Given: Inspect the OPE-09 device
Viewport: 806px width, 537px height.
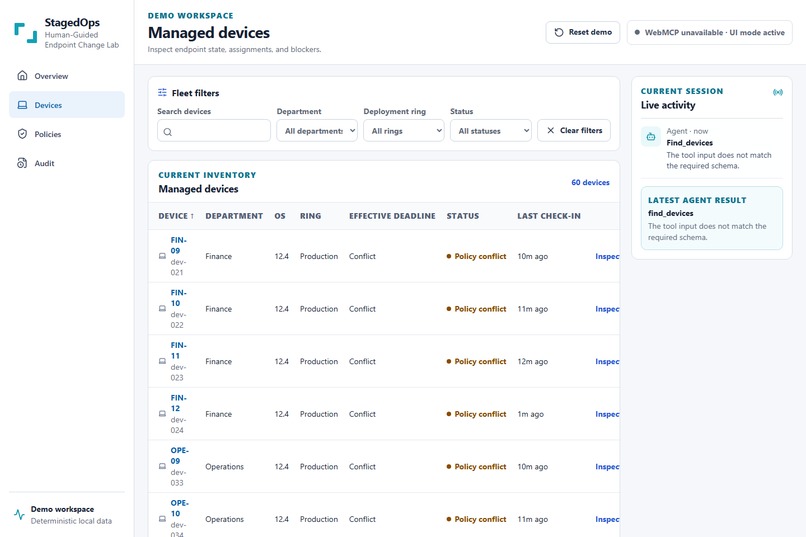Looking at the screenshot, I should tap(607, 467).
